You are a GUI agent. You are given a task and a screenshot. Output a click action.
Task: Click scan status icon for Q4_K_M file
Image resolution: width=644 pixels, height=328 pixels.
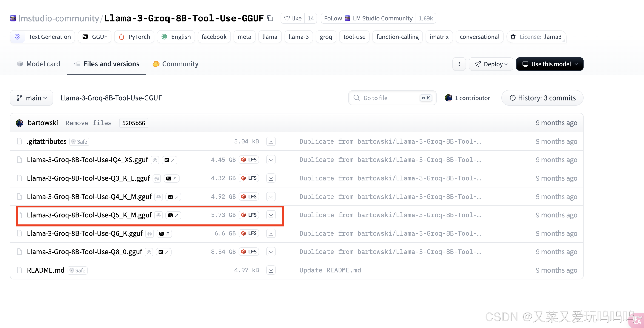click(159, 197)
